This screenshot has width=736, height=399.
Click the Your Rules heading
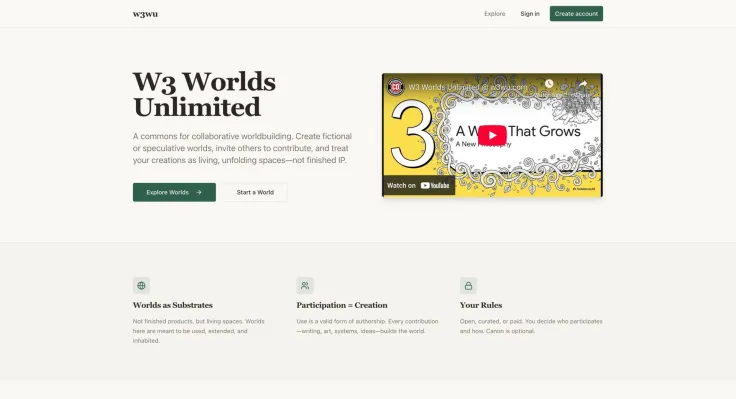(x=481, y=305)
